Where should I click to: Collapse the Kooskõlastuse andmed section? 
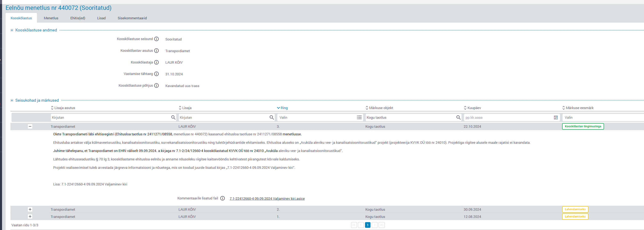[x=12, y=30]
